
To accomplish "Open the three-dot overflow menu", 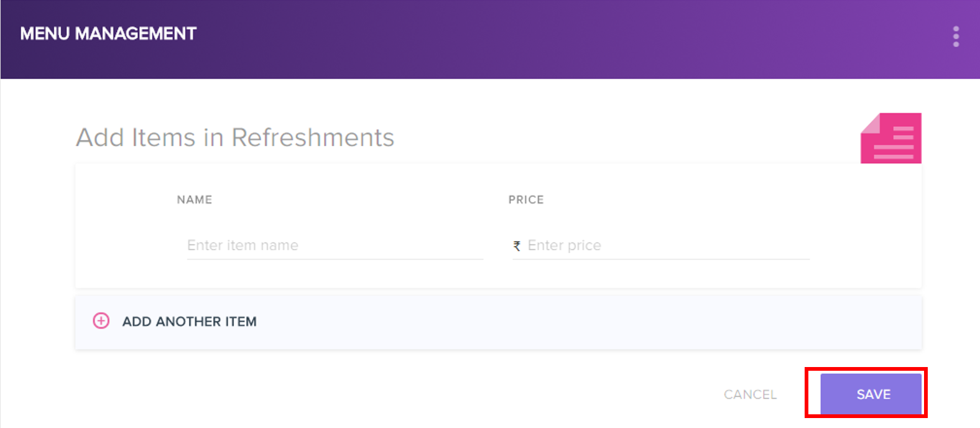I will tap(956, 37).
